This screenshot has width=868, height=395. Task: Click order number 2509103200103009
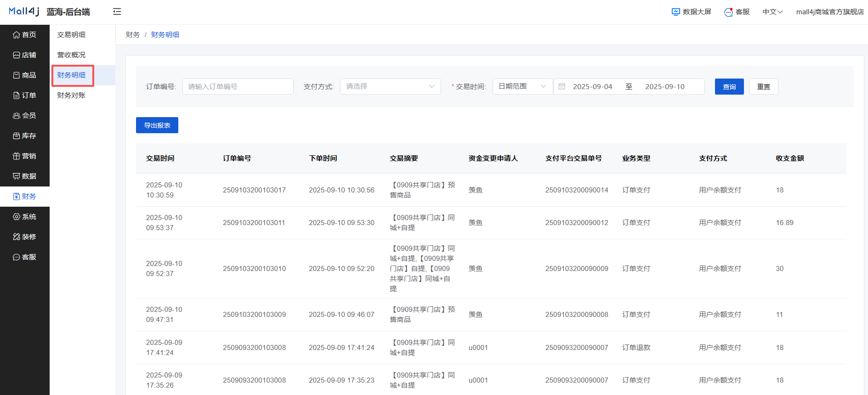pyautogui.click(x=254, y=315)
